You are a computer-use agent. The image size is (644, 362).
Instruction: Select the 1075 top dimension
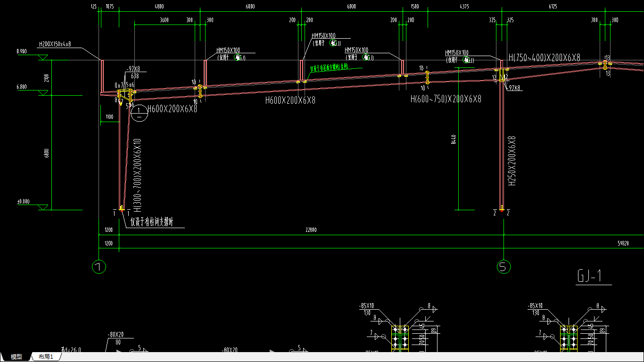point(110,7)
